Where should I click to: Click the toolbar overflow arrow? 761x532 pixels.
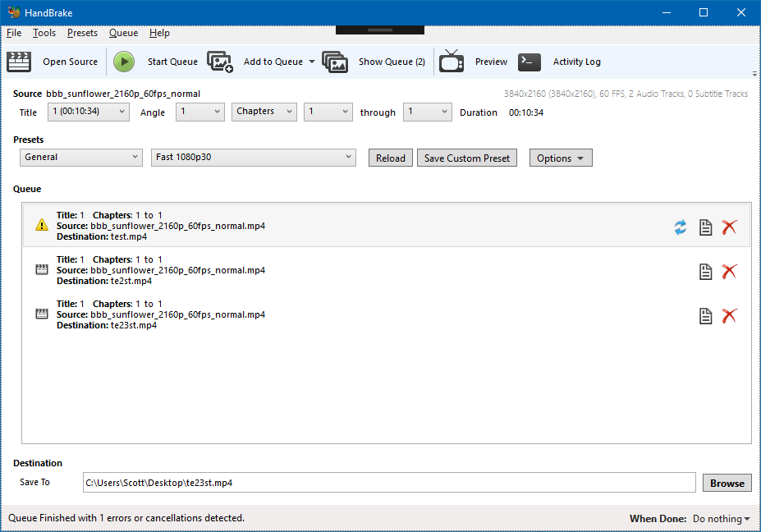pyautogui.click(x=754, y=74)
